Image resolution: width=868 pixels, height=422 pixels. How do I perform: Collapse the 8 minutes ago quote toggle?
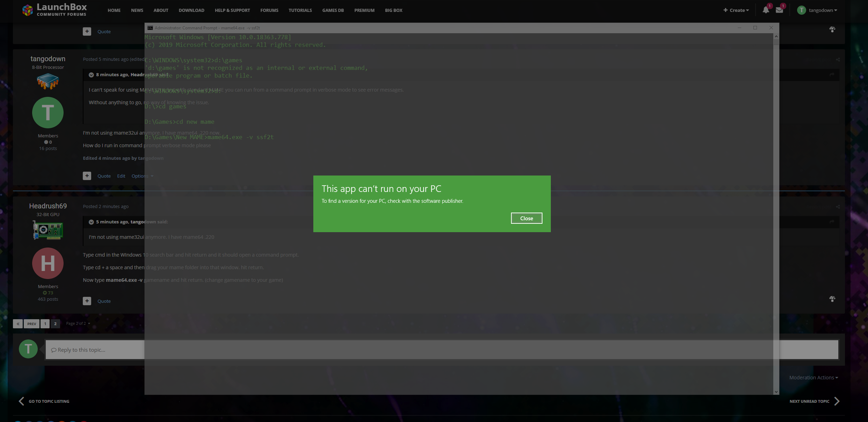click(x=91, y=75)
